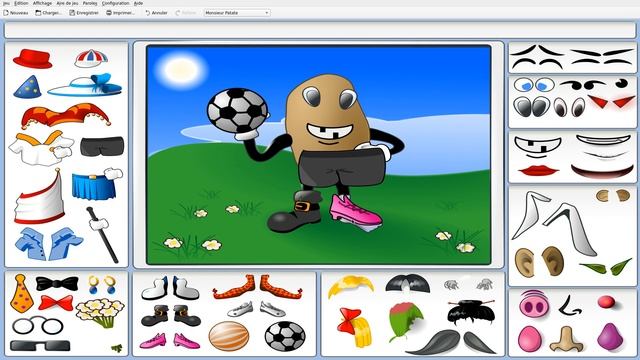The height and width of the screenshot is (360, 640).
Task: Choose the black bow tie
Action: pos(57,283)
